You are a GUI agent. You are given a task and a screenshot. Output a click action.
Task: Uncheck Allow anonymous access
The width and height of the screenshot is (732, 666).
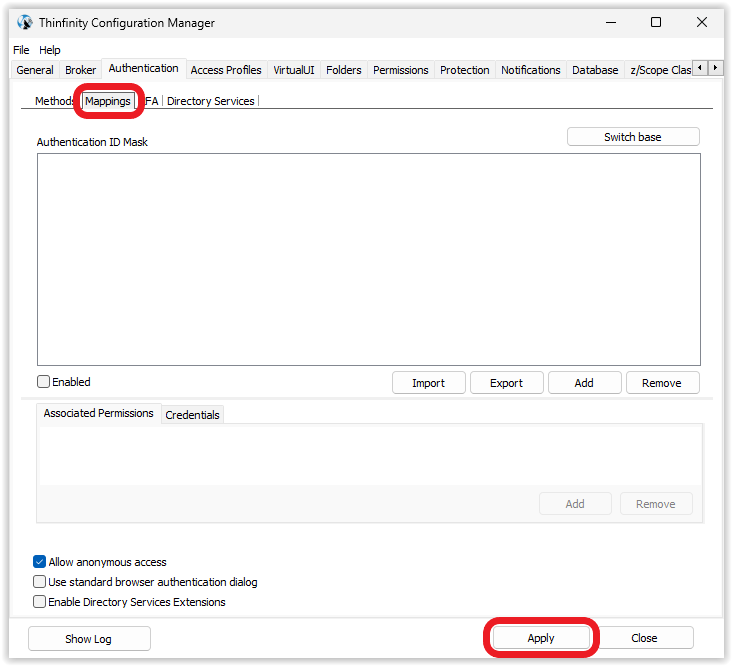point(40,561)
